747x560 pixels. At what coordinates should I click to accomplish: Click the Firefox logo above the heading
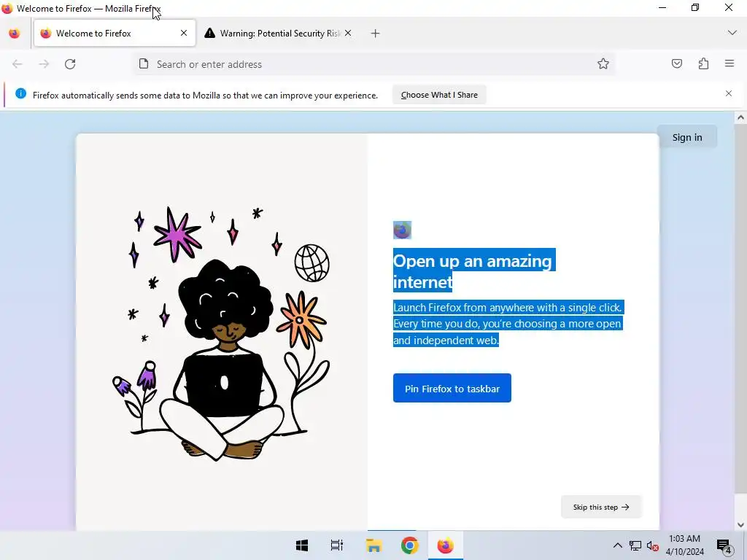click(402, 230)
